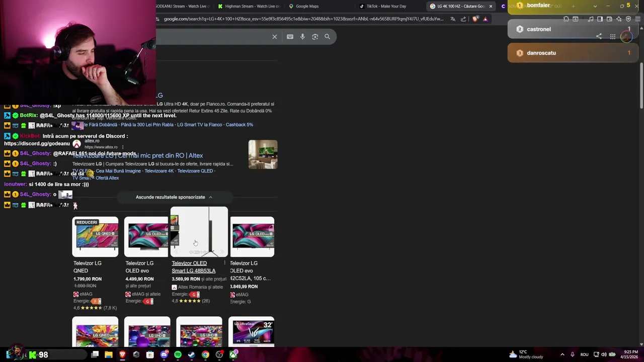The image size is (644, 362).
Task: Open the 4.499,90 RON LG OLED evo image
Action: 146,237
